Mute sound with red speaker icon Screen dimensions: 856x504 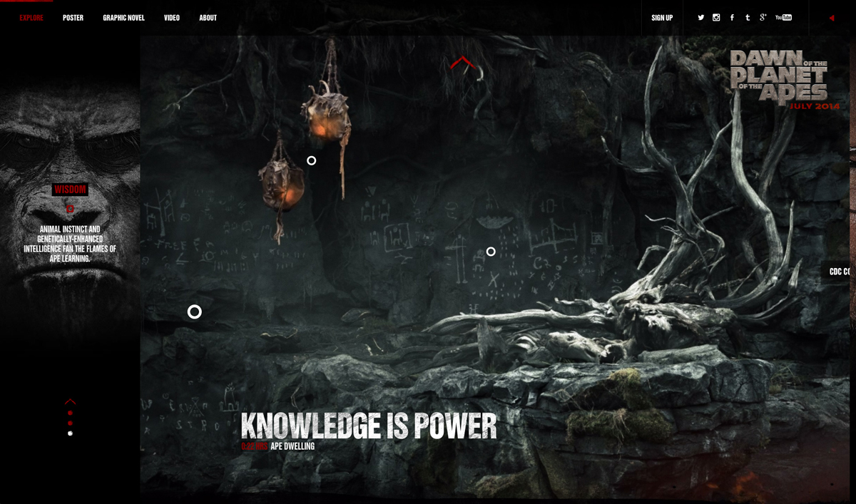tap(832, 18)
